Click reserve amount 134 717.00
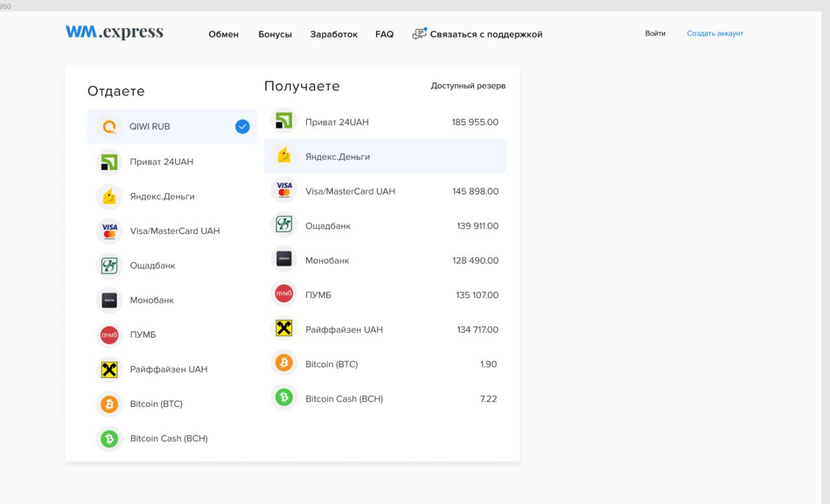 478,330
